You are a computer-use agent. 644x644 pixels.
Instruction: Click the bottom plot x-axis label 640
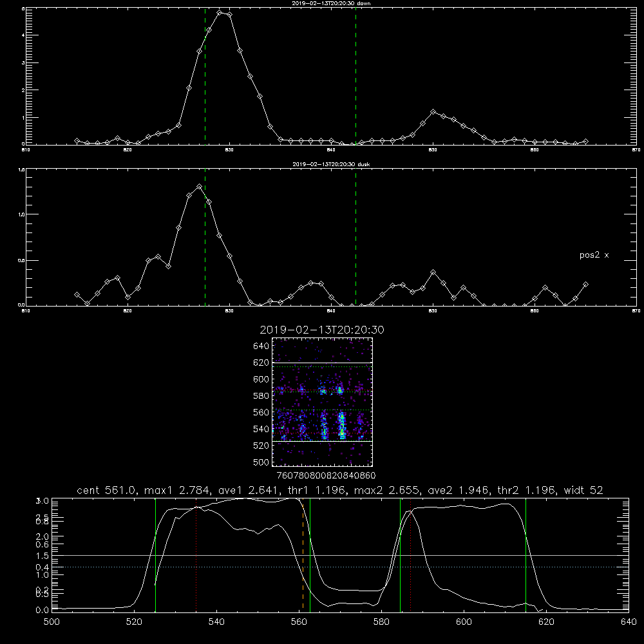[629, 622]
